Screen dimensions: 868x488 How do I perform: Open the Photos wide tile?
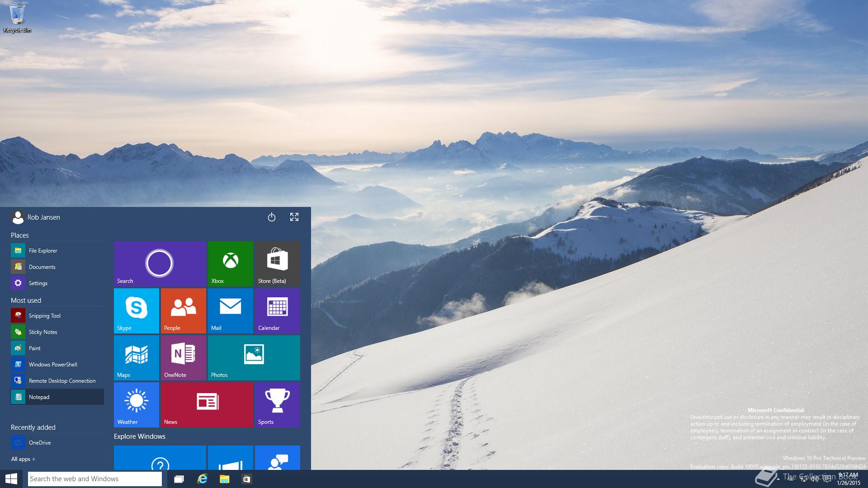[254, 357]
